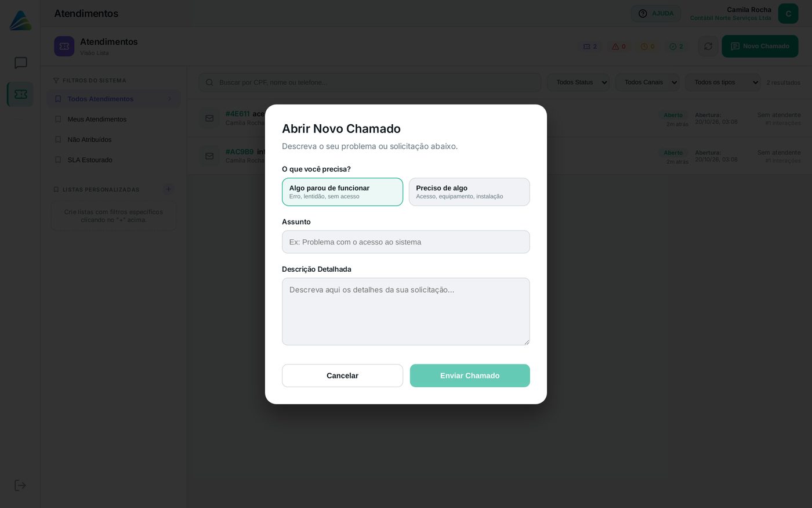Click the clock pending counter
The image size is (812, 508).
coord(648,46)
